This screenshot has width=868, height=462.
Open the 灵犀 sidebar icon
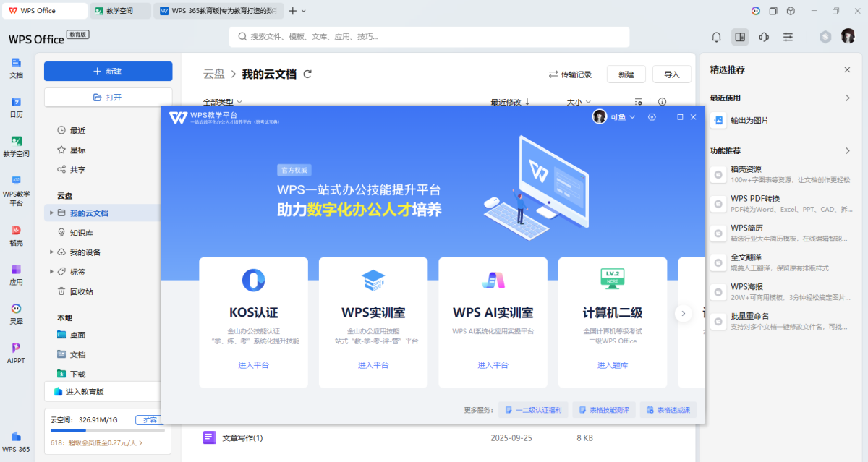16,308
